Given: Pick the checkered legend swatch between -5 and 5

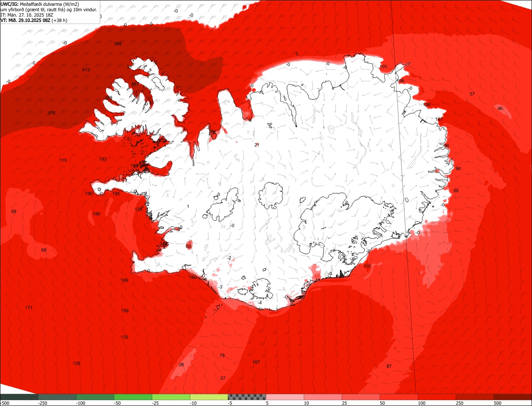Looking at the screenshot, I should coord(247,397).
